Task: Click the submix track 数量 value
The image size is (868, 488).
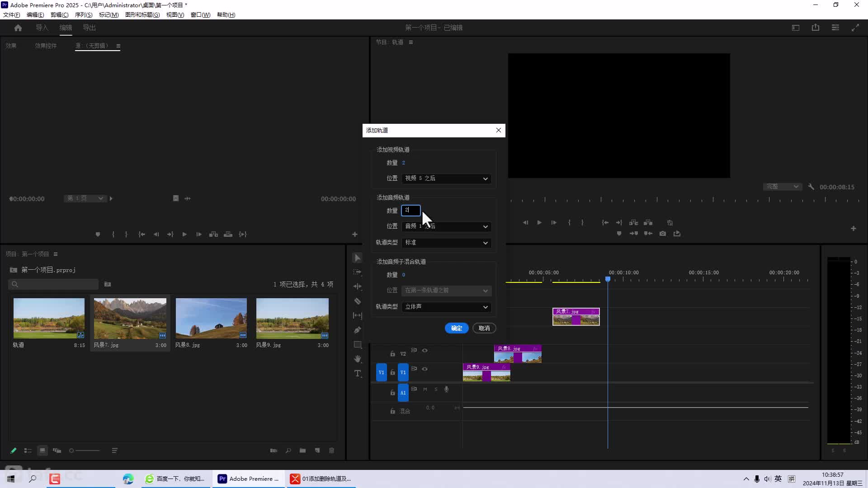Action: (404, 275)
